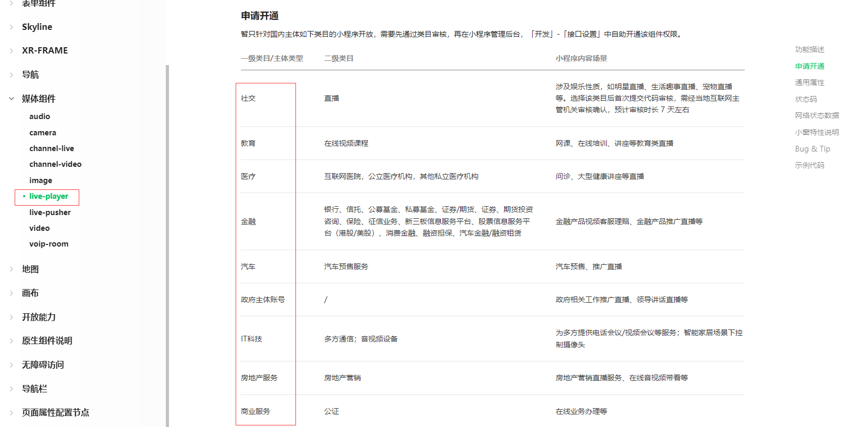This screenshot has width=868, height=427.
Task: Open the 地图 sidebar category
Action: pos(30,269)
